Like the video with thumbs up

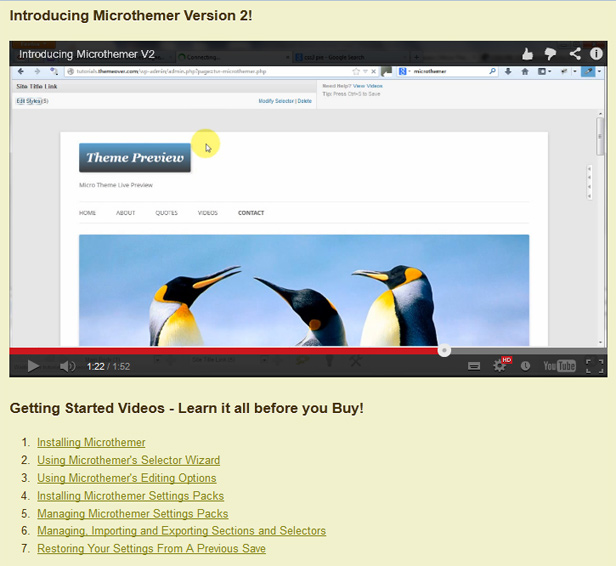click(528, 54)
